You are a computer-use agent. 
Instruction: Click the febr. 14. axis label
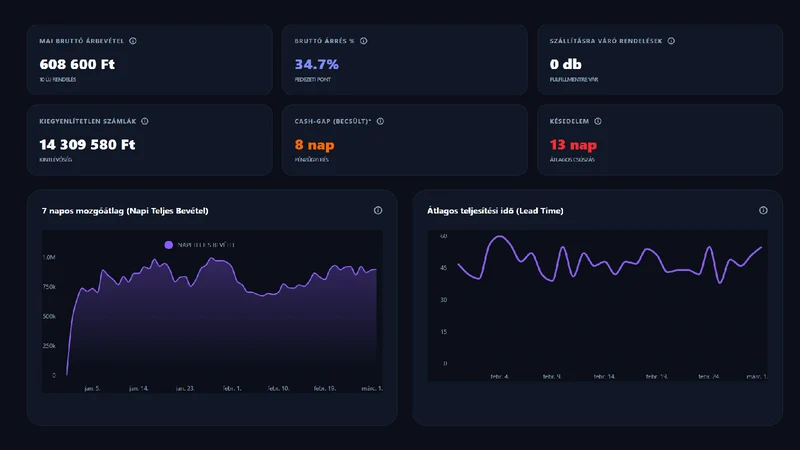click(x=604, y=377)
